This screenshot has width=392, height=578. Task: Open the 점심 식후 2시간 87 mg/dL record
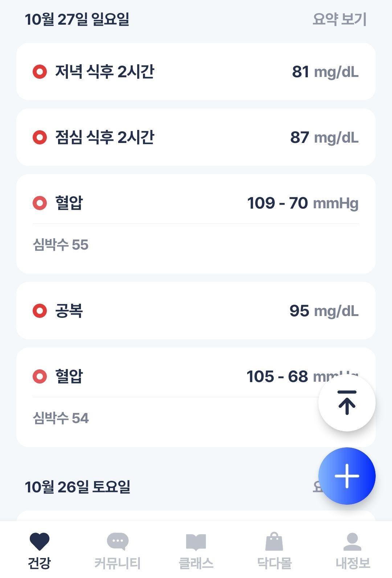click(196, 137)
